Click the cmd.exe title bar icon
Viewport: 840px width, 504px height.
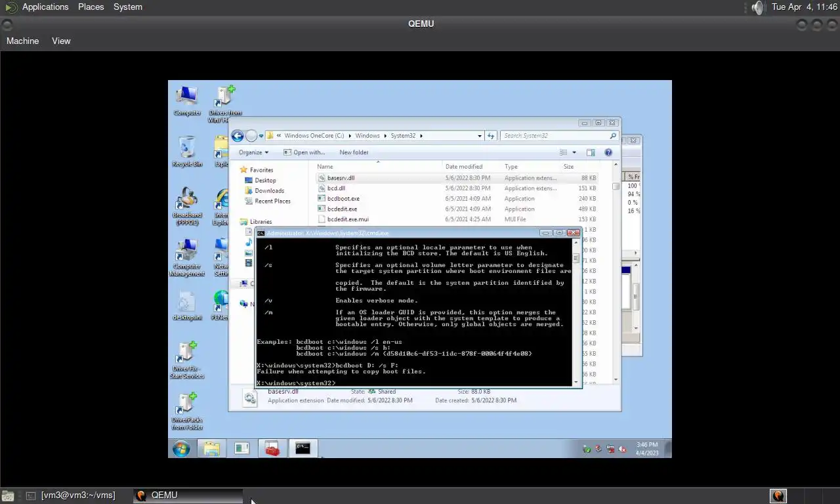(x=261, y=233)
